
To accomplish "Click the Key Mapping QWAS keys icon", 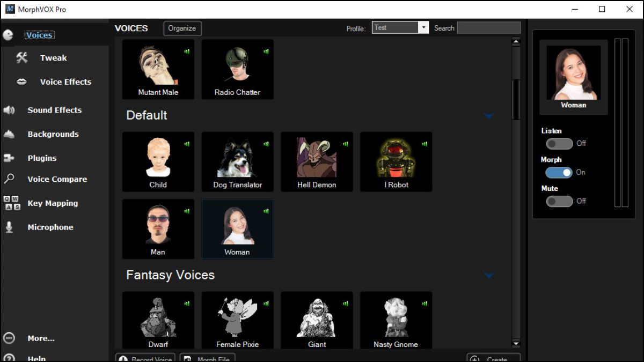I will click(12, 203).
